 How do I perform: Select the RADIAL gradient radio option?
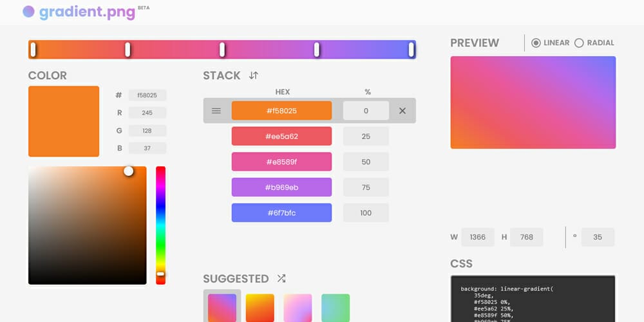579,43
